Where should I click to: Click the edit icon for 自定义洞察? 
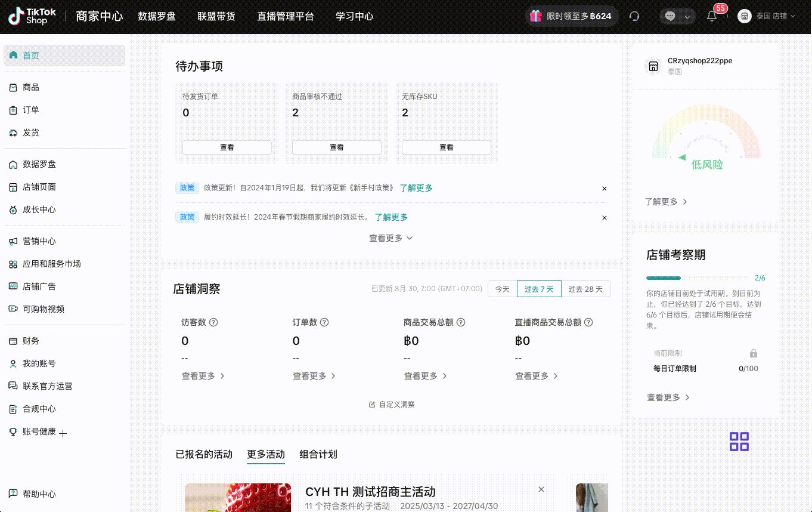click(x=372, y=405)
